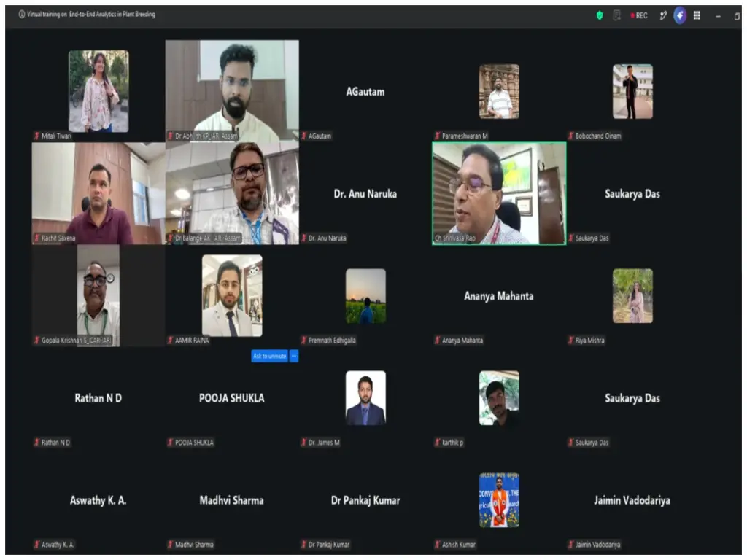Click muted mic icon beside Ananya Mahanta label
The height and width of the screenshot is (560, 747).
click(438, 340)
